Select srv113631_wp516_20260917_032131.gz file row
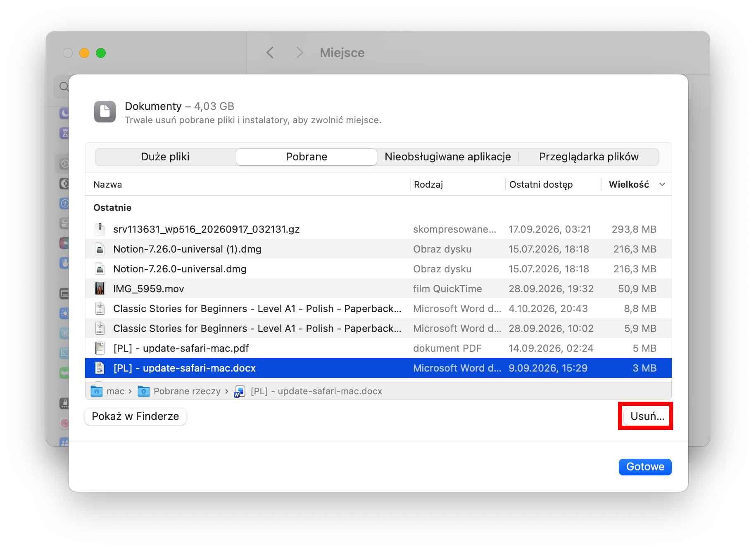 tap(378, 229)
